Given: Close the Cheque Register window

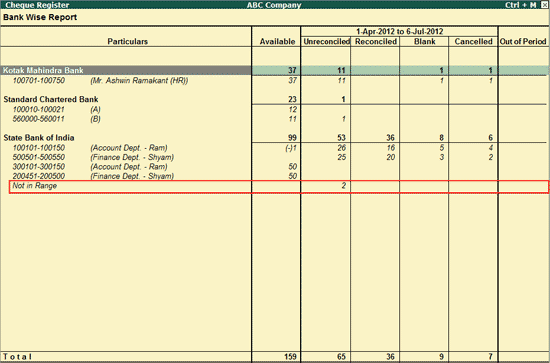Looking at the screenshot, I should 544,5.
